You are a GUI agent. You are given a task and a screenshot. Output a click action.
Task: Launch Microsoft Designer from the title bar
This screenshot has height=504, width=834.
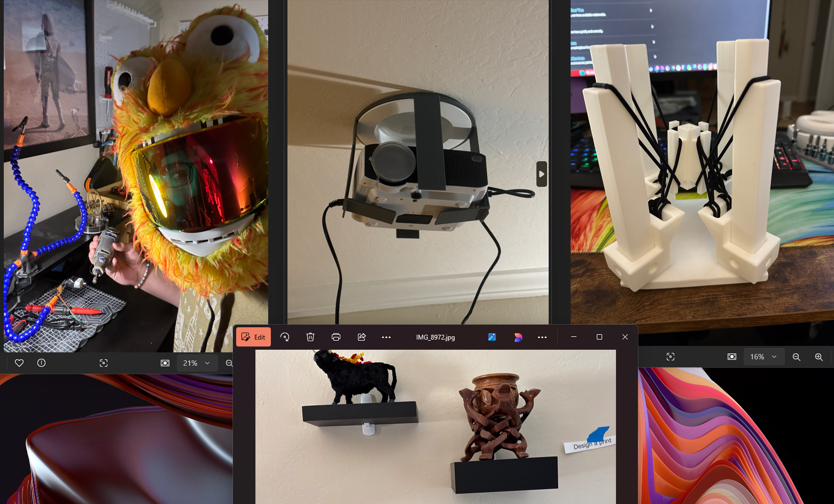(x=518, y=337)
